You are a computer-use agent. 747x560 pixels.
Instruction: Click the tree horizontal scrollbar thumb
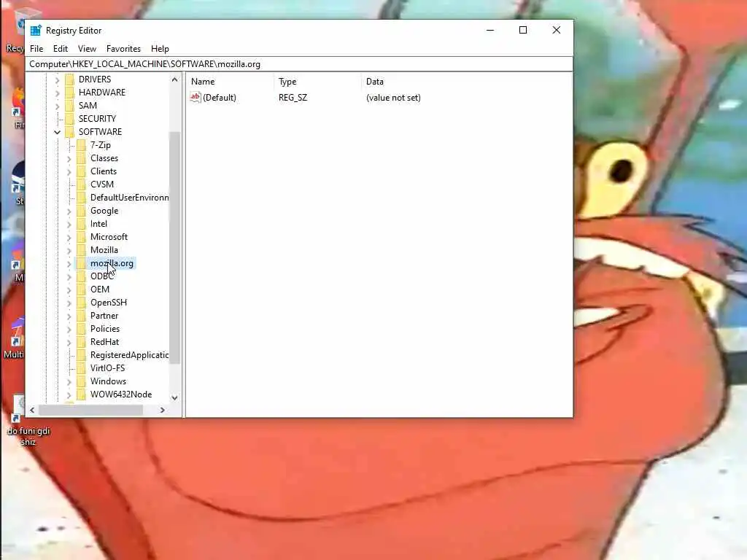(x=90, y=410)
